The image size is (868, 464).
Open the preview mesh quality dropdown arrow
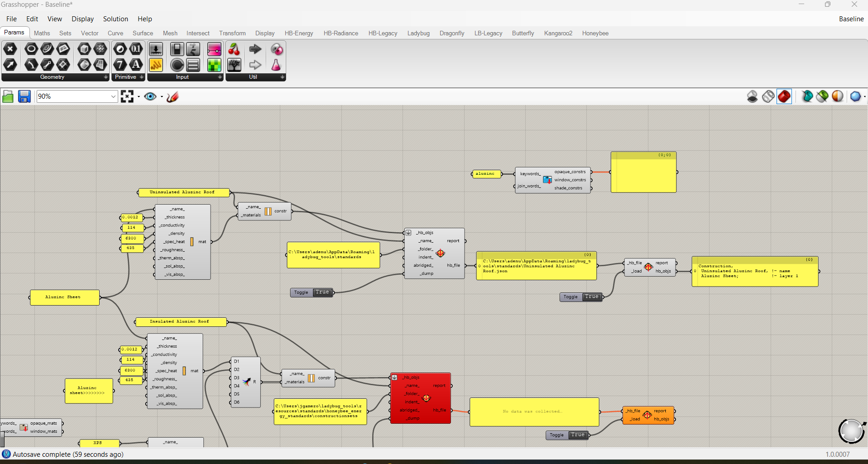pyautogui.click(x=864, y=97)
